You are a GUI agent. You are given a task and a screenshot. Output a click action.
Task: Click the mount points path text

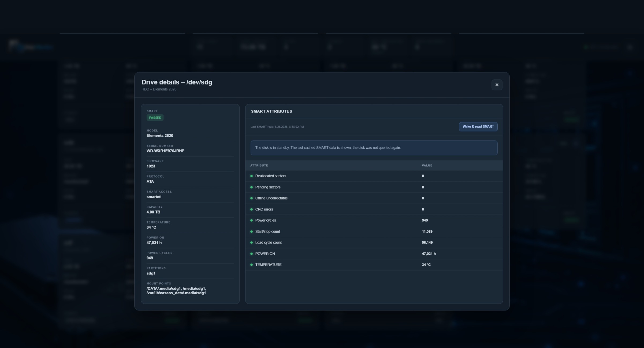pos(176,291)
